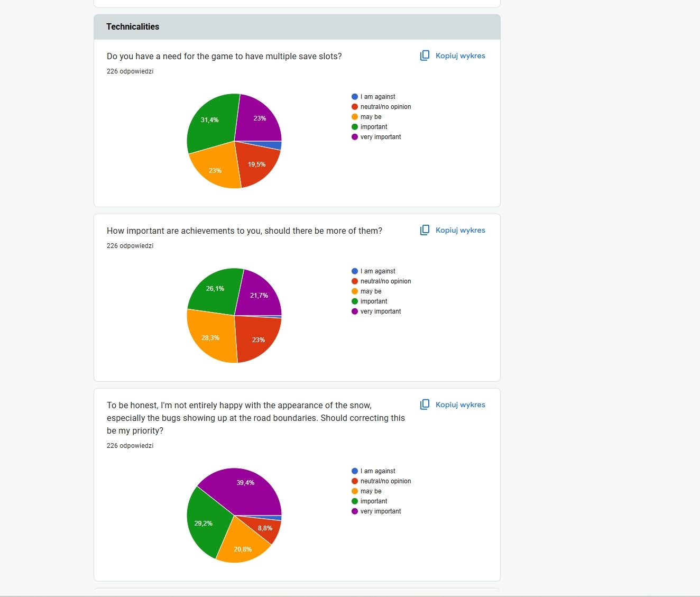Click the copy icon for the achievements chart
Screen dimensions: 700x597
425,230
